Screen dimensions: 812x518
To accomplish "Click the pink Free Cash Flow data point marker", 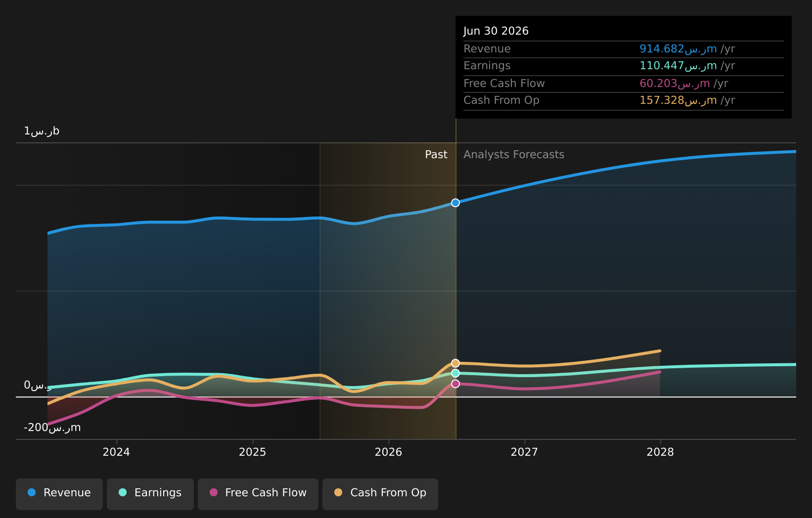I will pos(455,384).
